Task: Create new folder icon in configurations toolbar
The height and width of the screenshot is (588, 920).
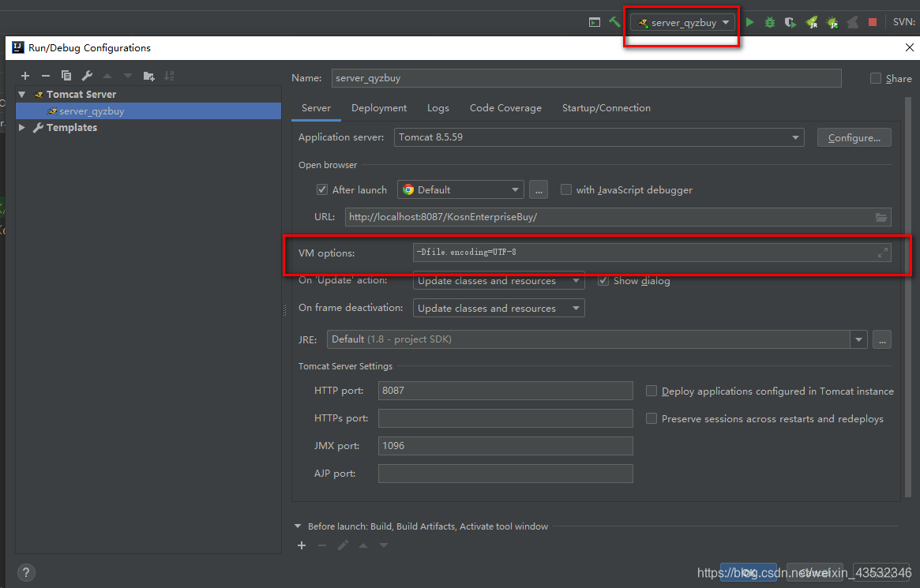Action: 148,76
